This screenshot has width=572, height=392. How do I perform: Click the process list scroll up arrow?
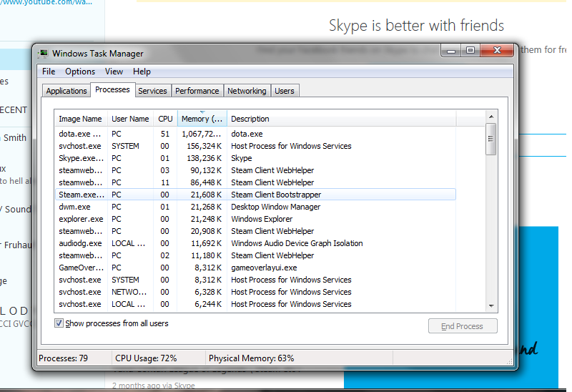[491, 117]
